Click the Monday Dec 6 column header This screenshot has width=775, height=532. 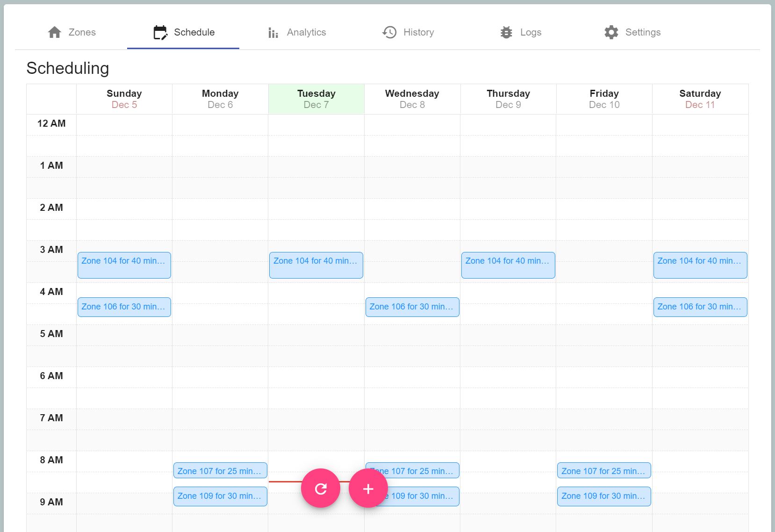pos(220,99)
